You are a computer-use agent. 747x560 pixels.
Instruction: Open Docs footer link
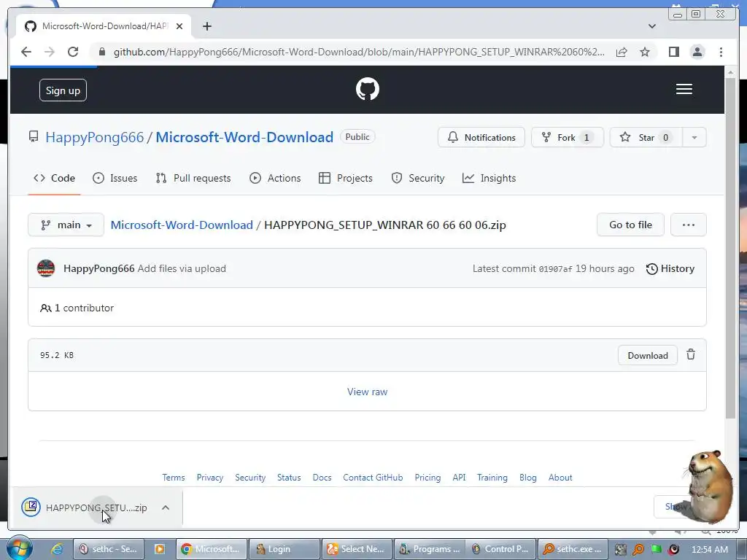[322, 477]
